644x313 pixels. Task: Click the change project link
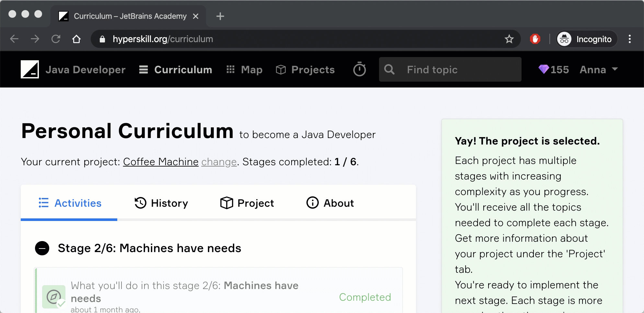click(219, 162)
